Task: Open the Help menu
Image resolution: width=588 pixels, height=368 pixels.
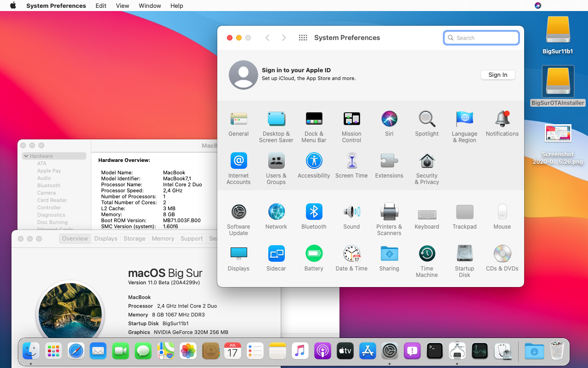Action: pos(176,6)
